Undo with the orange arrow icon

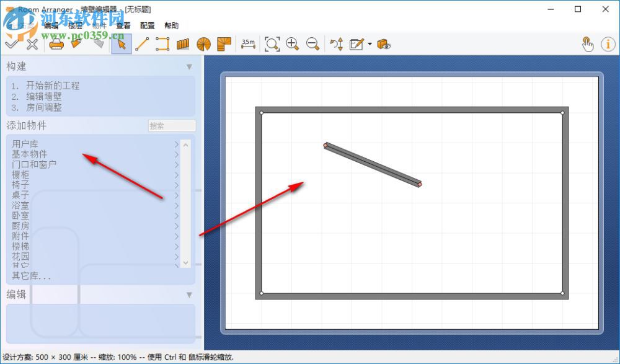tap(77, 43)
